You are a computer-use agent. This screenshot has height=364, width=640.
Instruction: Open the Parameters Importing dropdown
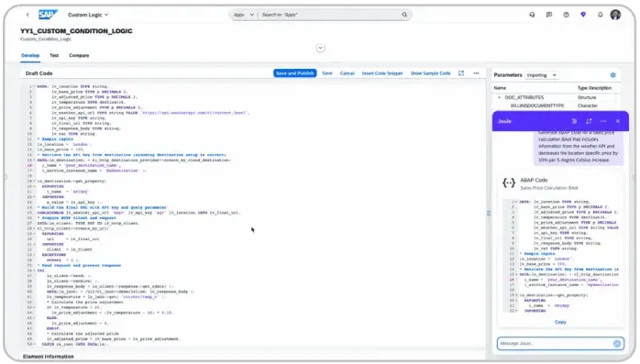[542, 75]
